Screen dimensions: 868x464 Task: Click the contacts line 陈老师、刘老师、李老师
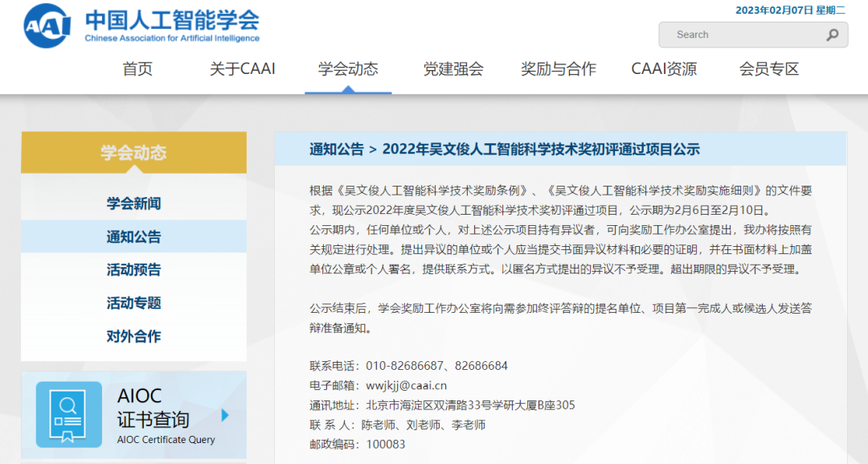pos(424,425)
